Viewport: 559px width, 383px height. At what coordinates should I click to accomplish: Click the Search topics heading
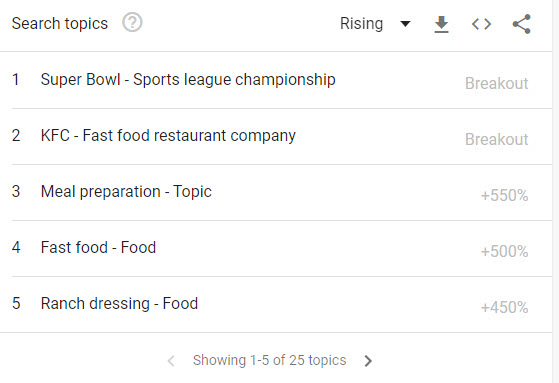60,24
